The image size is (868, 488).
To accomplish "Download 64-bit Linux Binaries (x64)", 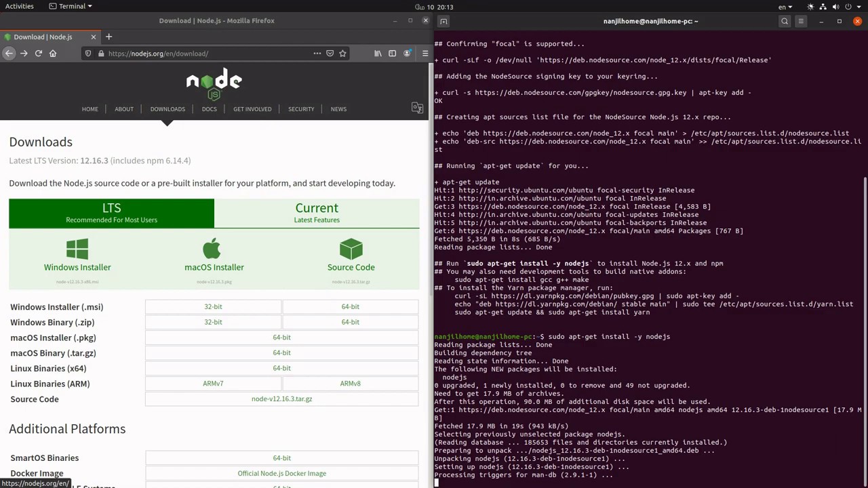I will point(281,368).
